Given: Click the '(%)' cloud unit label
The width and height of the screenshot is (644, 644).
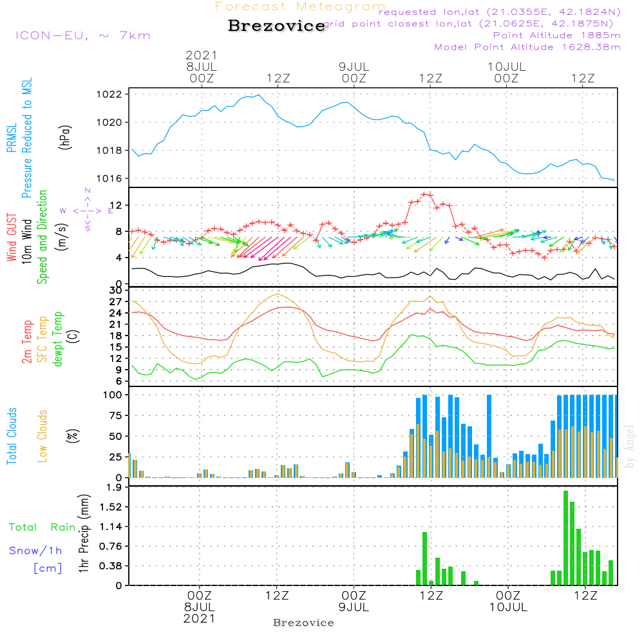Looking at the screenshot, I should coord(73,436).
